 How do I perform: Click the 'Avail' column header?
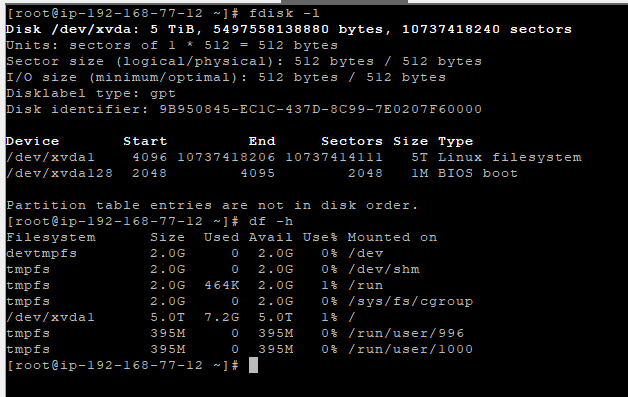[x=270, y=238]
